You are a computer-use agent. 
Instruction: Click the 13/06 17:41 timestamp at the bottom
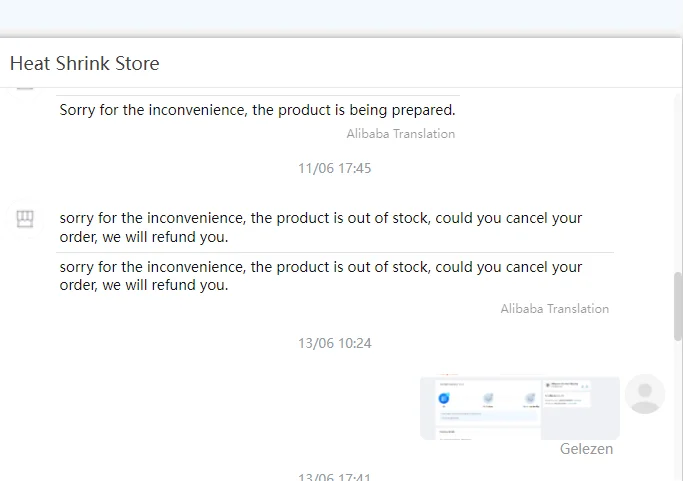click(334, 474)
